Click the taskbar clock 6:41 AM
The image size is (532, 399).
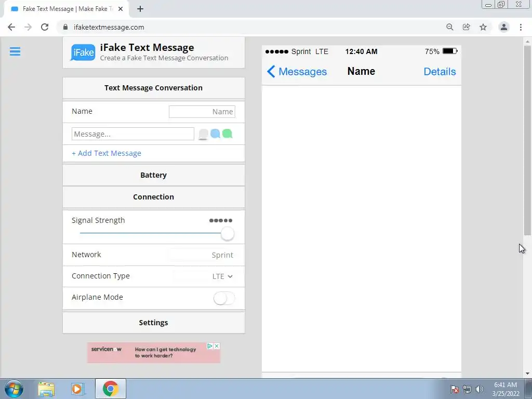(506, 385)
